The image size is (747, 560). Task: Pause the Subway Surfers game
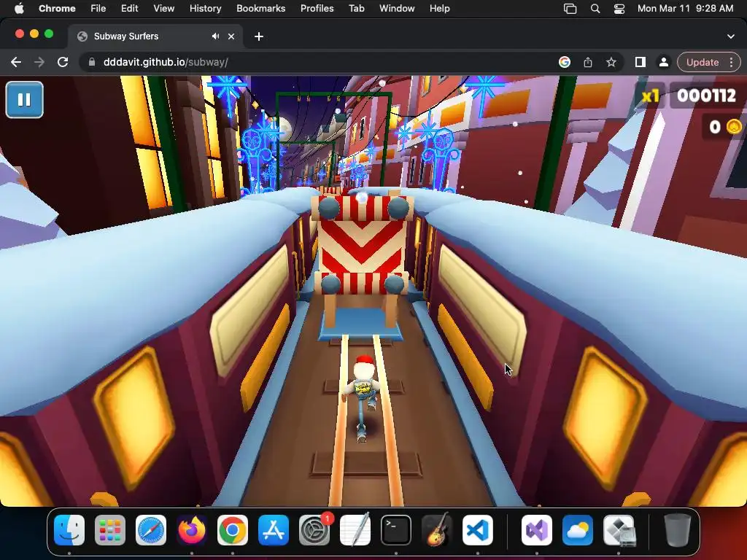(x=24, y=99)
